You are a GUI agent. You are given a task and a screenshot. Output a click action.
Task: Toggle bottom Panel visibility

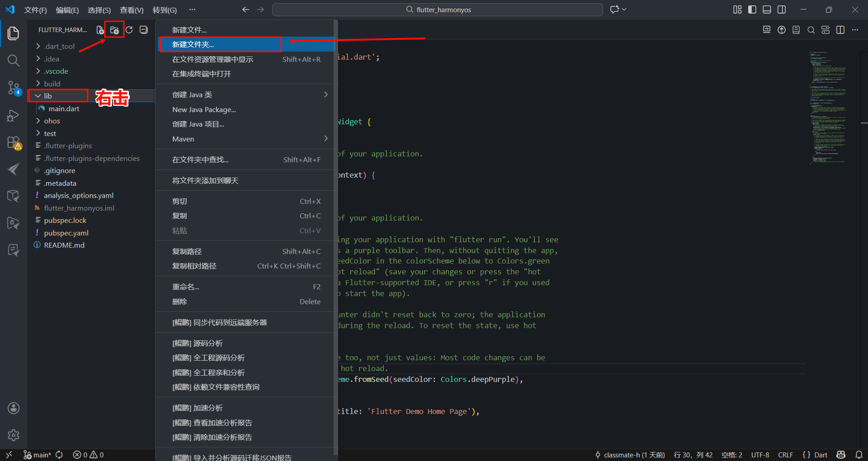pyautogui.click(x=767, y=9)
